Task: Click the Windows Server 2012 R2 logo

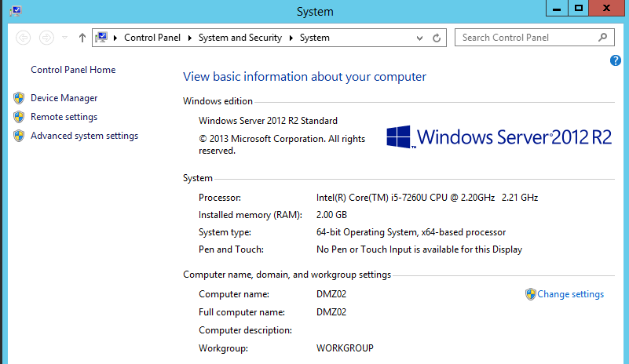Action: coord(499,137)
